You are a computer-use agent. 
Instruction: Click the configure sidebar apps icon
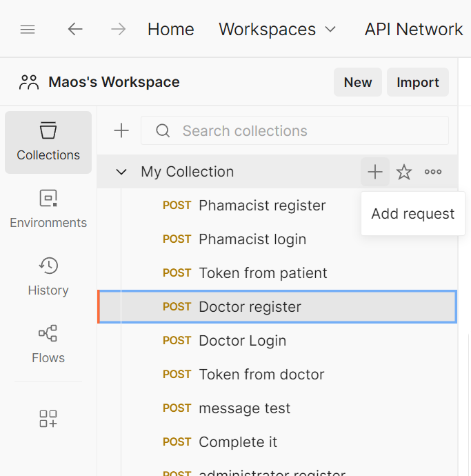point(48,419)
